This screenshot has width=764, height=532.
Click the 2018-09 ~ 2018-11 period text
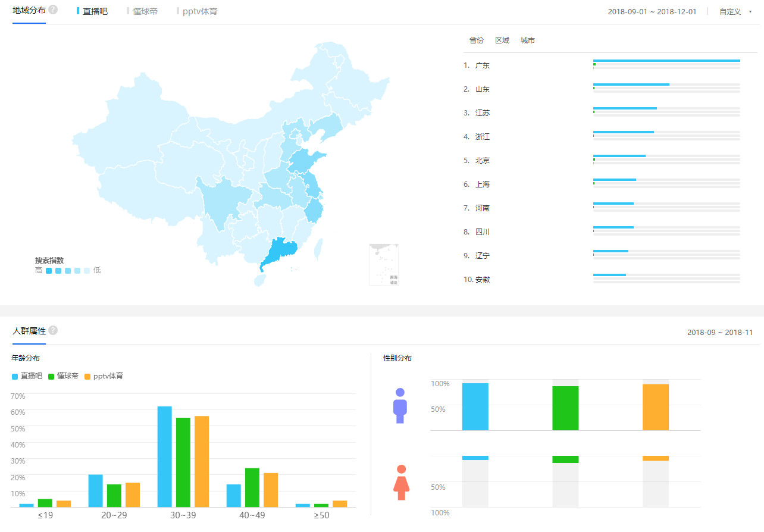[x=720, y=333]
